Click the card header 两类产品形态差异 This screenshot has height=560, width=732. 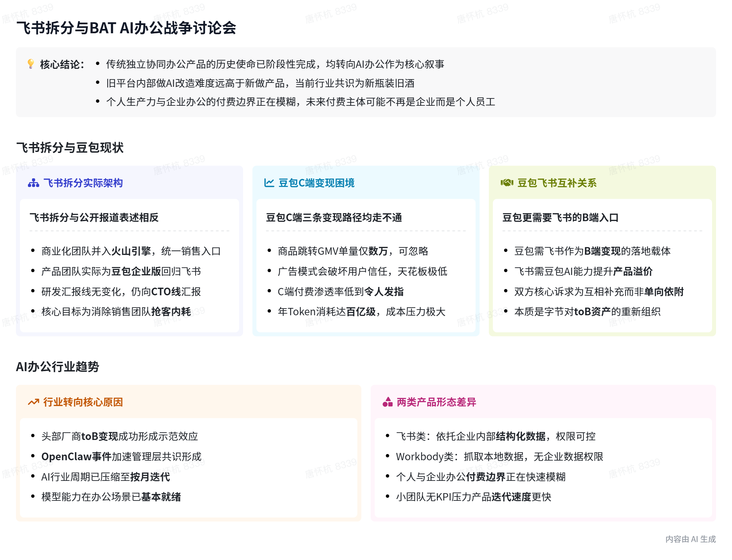coord(437,402)
